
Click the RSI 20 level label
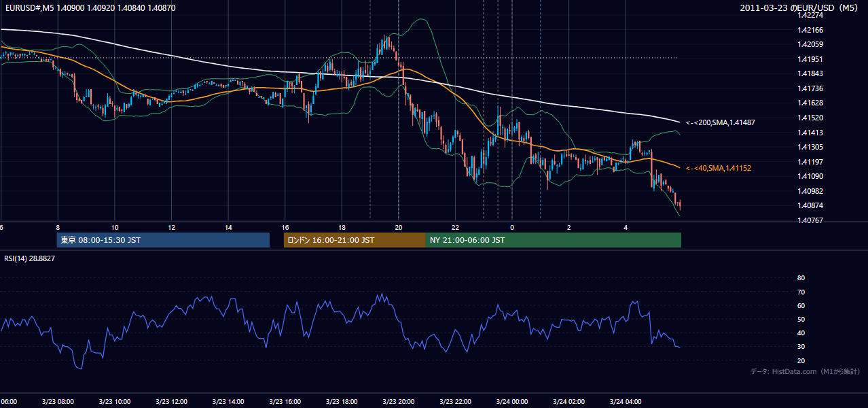pyautogui.click(x=801, y=360)
